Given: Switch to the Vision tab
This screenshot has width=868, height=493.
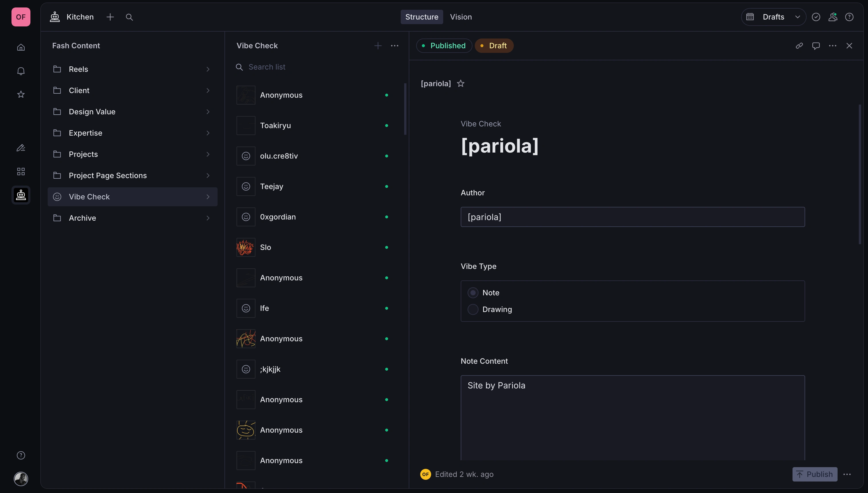Looking at the screenshot, I should tap(461, 17).
